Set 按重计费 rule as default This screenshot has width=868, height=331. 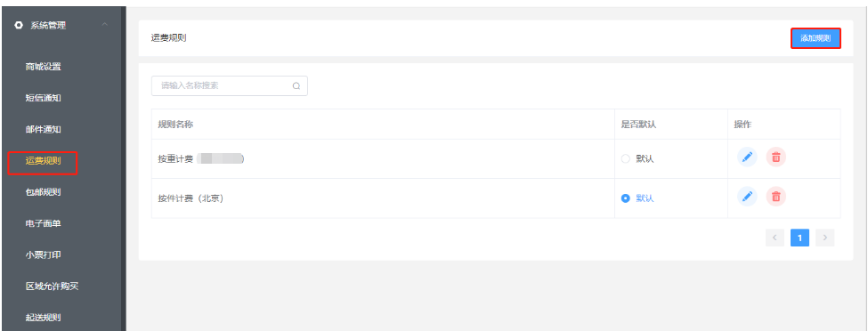point(626,159)
